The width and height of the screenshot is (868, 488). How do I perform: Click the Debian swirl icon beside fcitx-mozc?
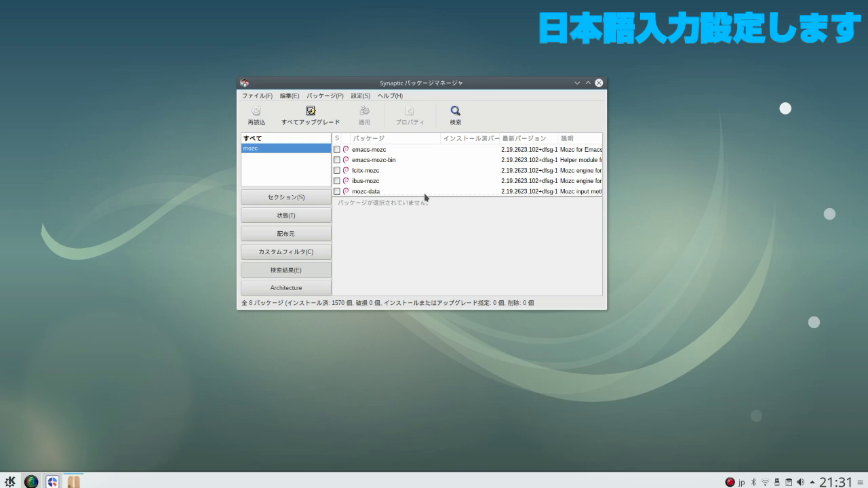pos(346,170)
